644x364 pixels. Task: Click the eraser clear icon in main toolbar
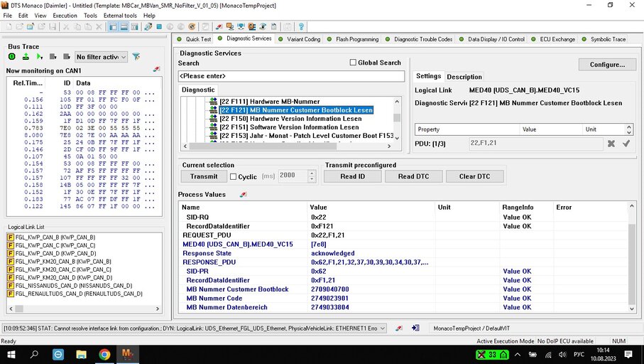(219, 27)
